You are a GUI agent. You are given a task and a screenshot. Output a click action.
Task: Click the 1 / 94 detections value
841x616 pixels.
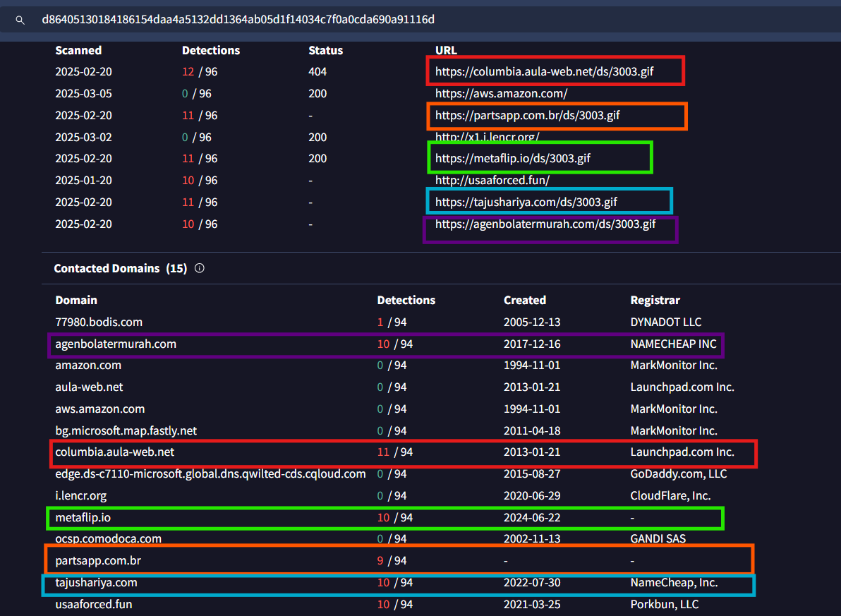[392, 322]
